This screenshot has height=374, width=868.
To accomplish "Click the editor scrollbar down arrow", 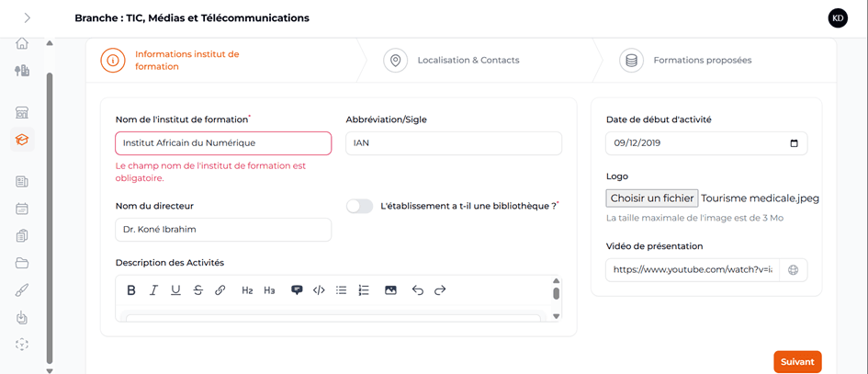I will pos(557,316).
